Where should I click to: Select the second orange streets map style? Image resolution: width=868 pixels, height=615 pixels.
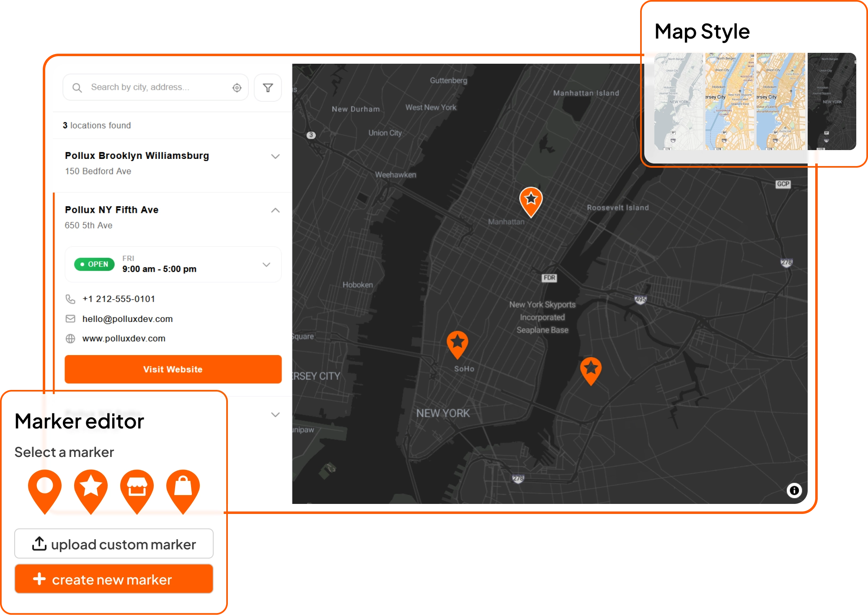point(780,101)
